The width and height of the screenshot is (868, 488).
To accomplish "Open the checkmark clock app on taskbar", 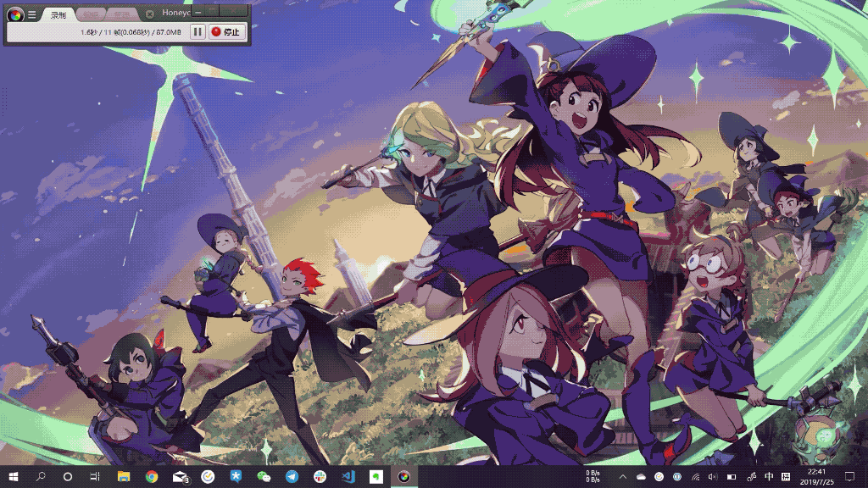I will pyautogui.click(x=208, y=476).
